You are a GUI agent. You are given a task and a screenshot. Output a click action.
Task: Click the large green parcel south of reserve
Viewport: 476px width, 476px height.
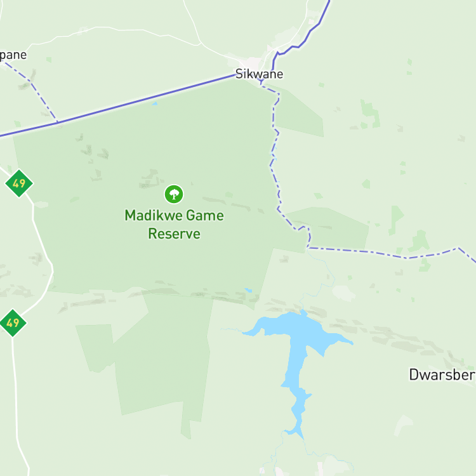[x=162, y=358]
